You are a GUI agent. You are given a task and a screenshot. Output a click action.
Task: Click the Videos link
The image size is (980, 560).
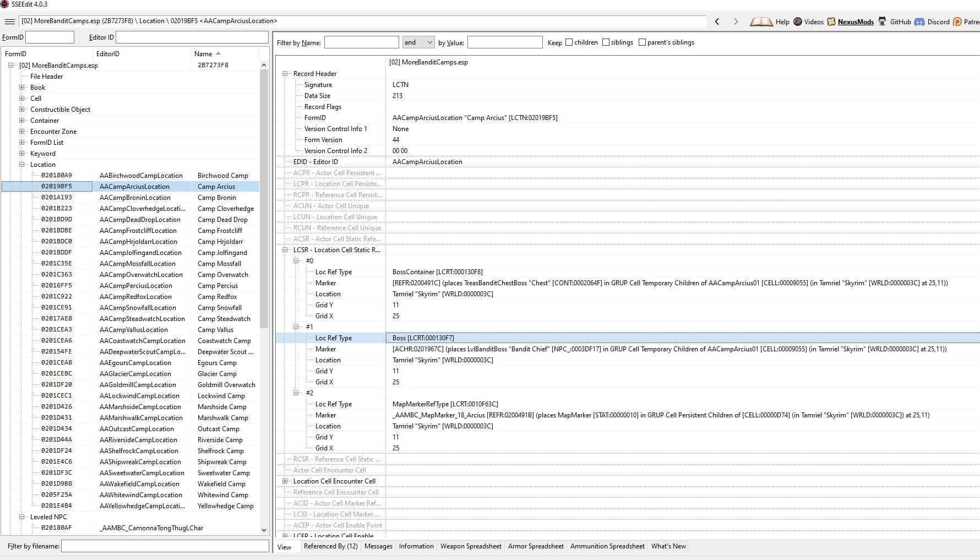814,22
